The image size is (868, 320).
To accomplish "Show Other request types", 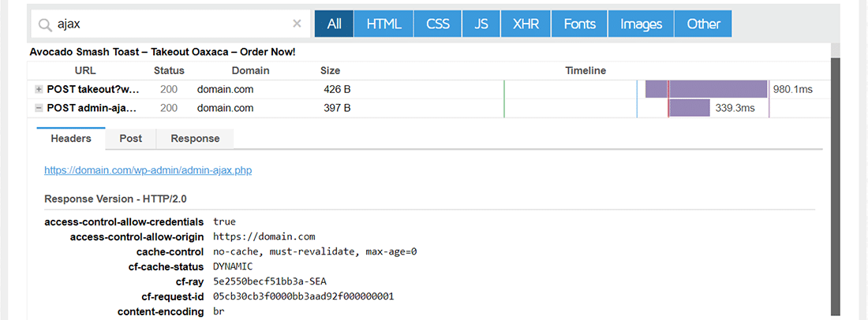I will 703,24.
